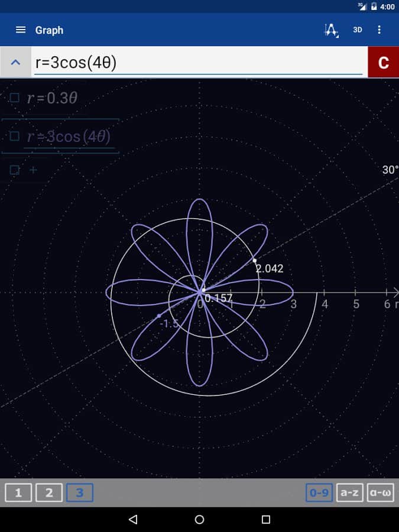Switch to the a-z letter keyboard
The height and width of the screenshot is (532, 399).
350,492
